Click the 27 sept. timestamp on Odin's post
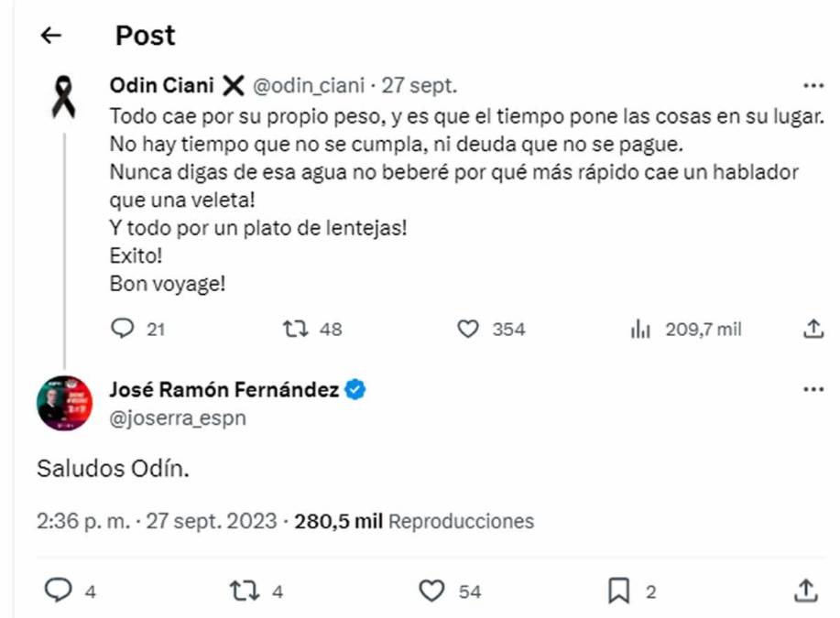The image size is (840, 618). [x=420, y=86]
